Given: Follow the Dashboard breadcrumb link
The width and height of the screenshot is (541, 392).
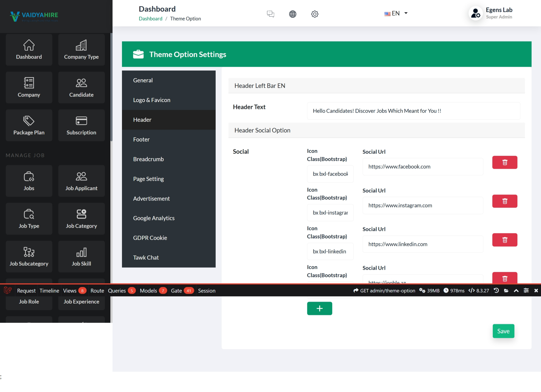Looking at the screenshot, I should [x=150, y=19].
